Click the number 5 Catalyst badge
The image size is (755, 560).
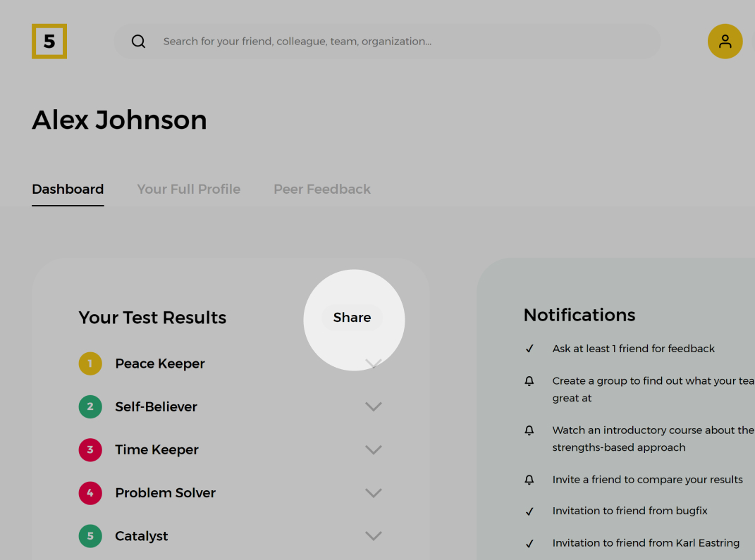click(90, 536)
